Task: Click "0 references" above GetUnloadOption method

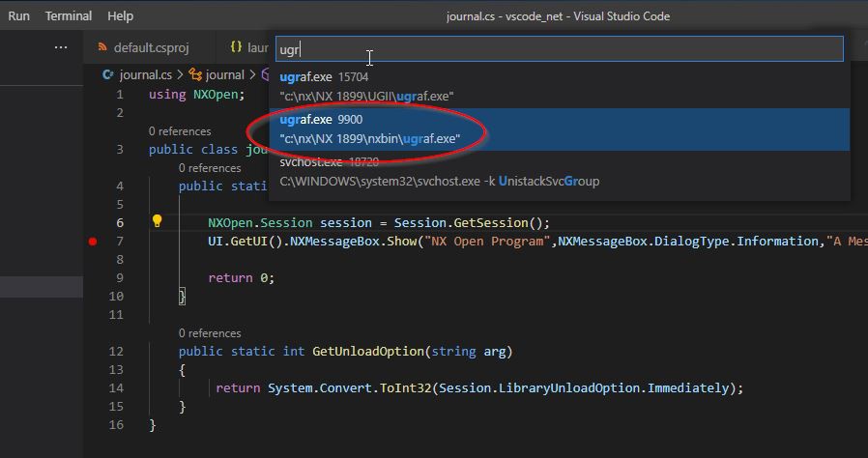Action: [x=210, y=333]
